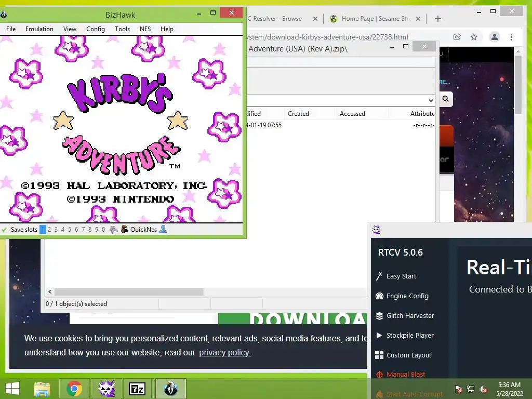Click the blue user icon beside QuickNes
This screenshot has width=532, height=399.
(x=163, y=229)
